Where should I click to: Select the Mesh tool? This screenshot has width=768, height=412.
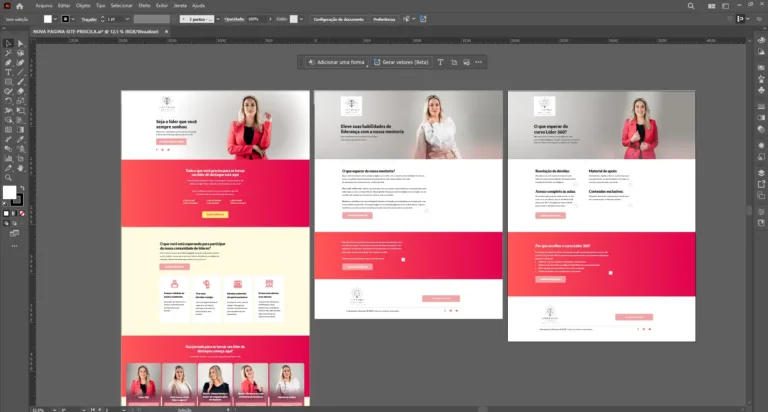coord(8,130)
